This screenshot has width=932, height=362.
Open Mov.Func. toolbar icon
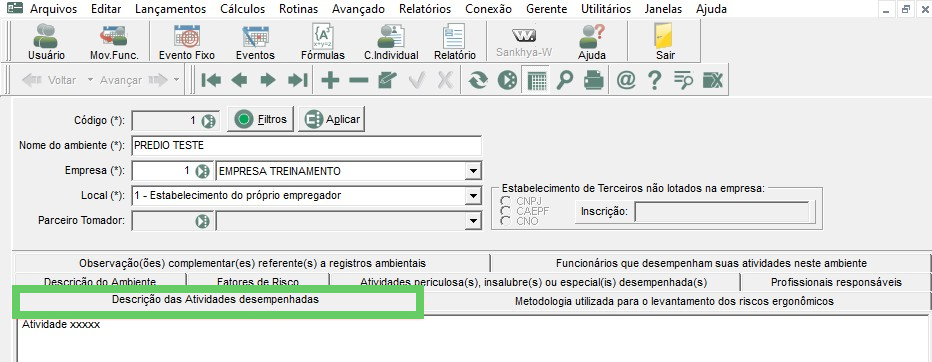114,42
